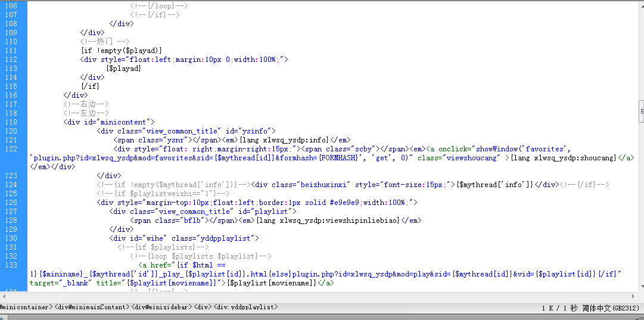
Task: Place cursor in '{if !empty($playad)}' line
Action: click(121, 51)
